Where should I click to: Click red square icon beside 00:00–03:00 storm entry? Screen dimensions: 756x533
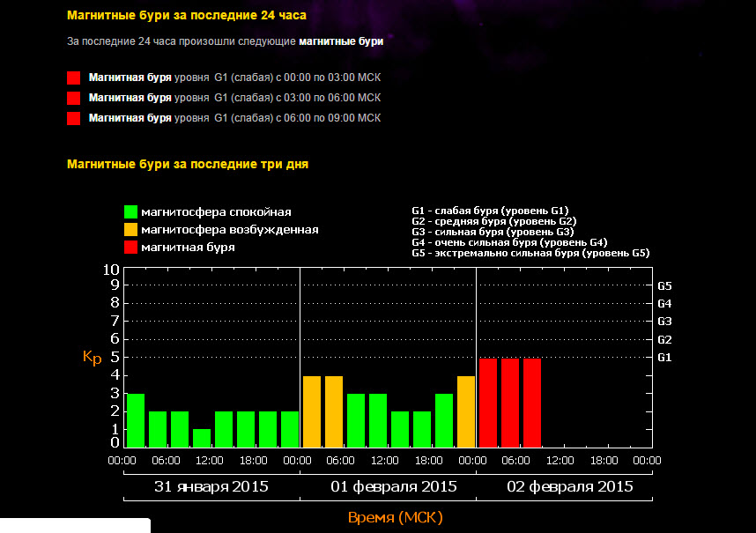[x=74, y=78]
